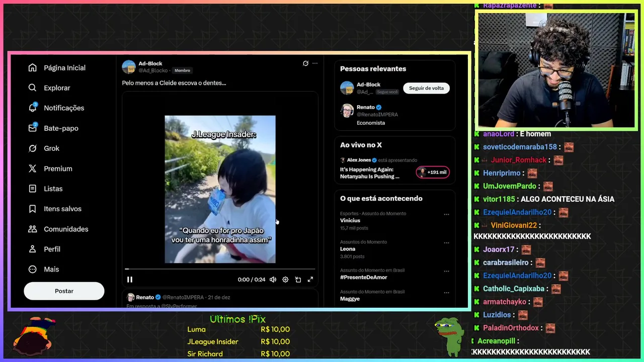This screenshot has width=644, height=362.
Task: Open options menu for Maggye trend
Action: point(446,293)
